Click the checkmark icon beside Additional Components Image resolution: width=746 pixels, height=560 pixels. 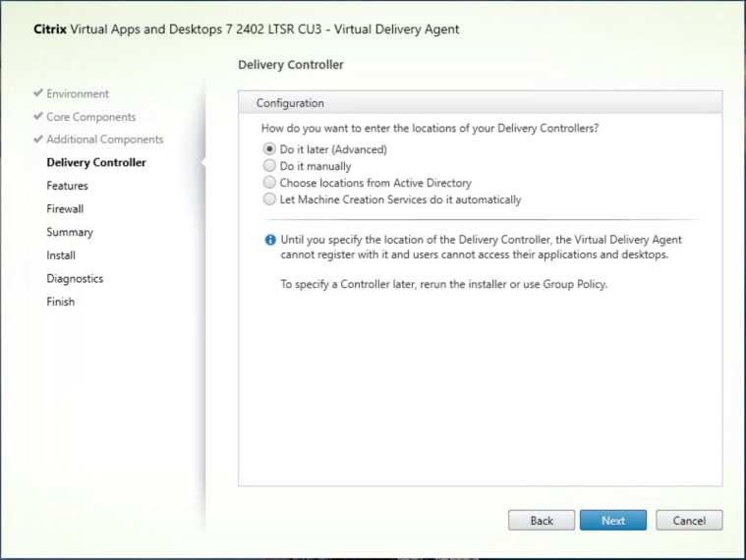coord(38,139)
